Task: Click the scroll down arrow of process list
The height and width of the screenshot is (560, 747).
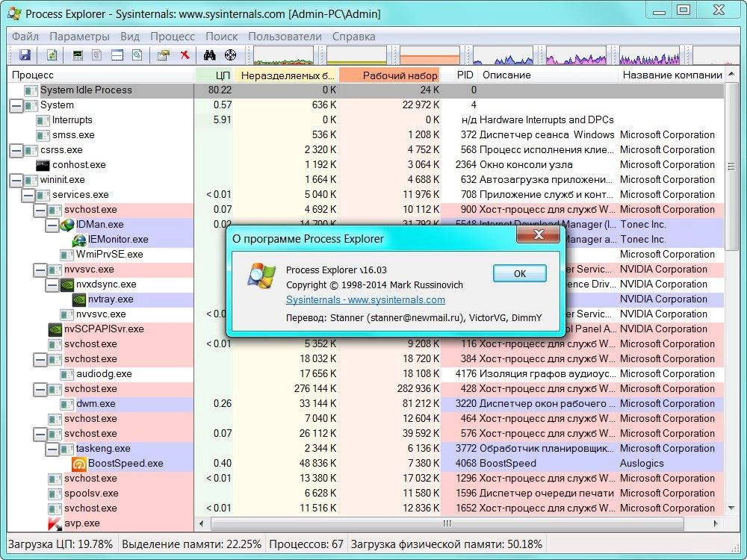Action: point(731,508)
